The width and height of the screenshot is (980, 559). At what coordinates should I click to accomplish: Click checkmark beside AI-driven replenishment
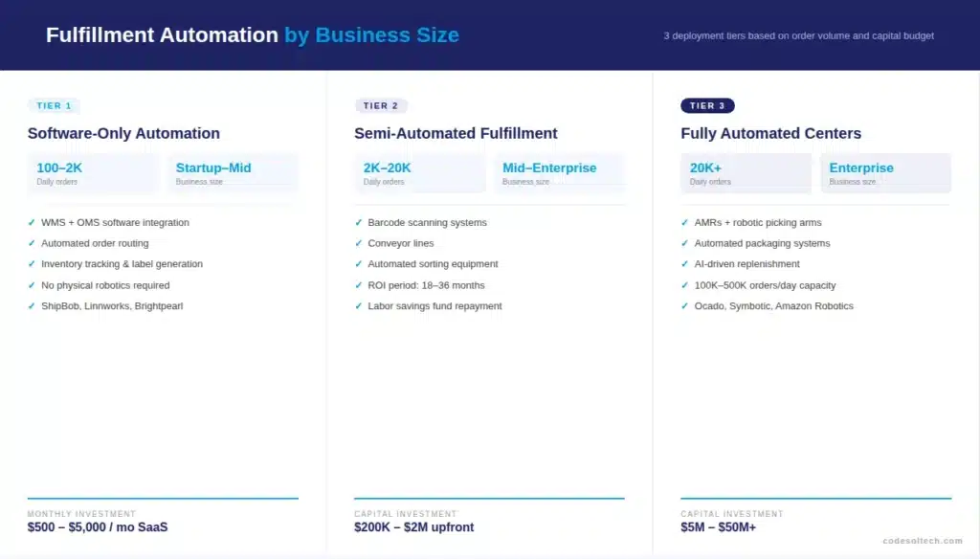(684, 264)
